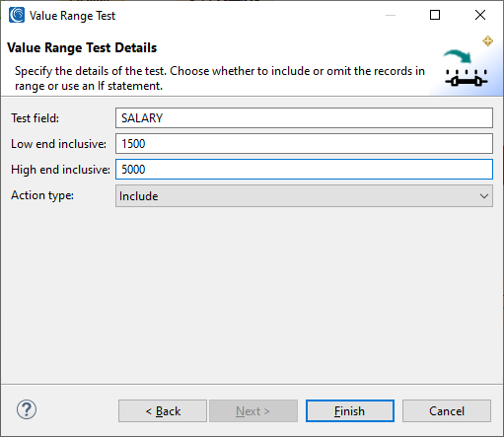
Task: Open the Action type combo showing Include
Action: point(304,195)
